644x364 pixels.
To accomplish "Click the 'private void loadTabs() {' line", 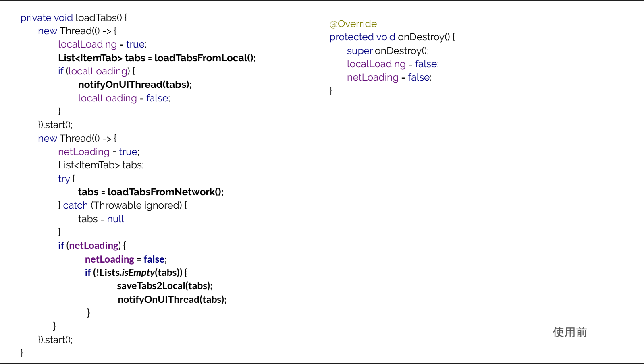I will [74, 18].
